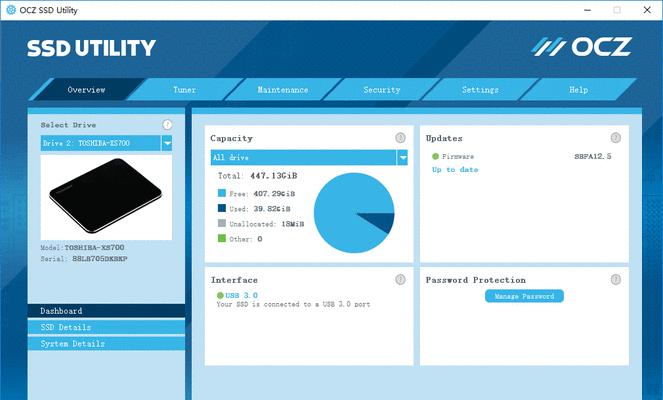Click the Model TOSHIBA-XS700 text
This screenshot has width=663, height=400.
[x=82, y=247]
